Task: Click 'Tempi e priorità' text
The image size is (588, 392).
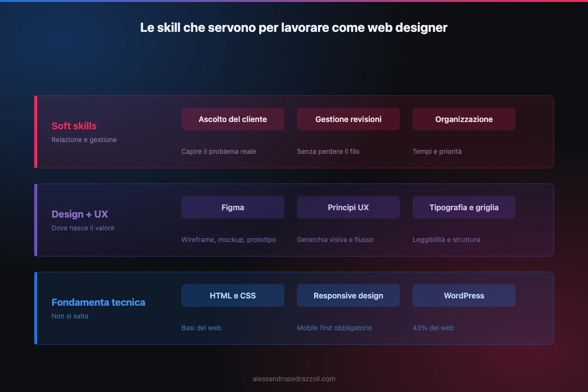Action: tap(437, 151)
